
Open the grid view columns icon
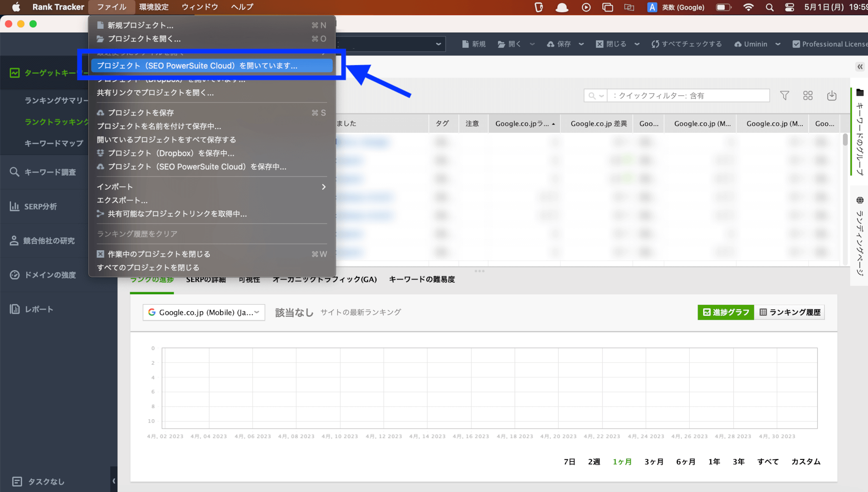[808, 96]
